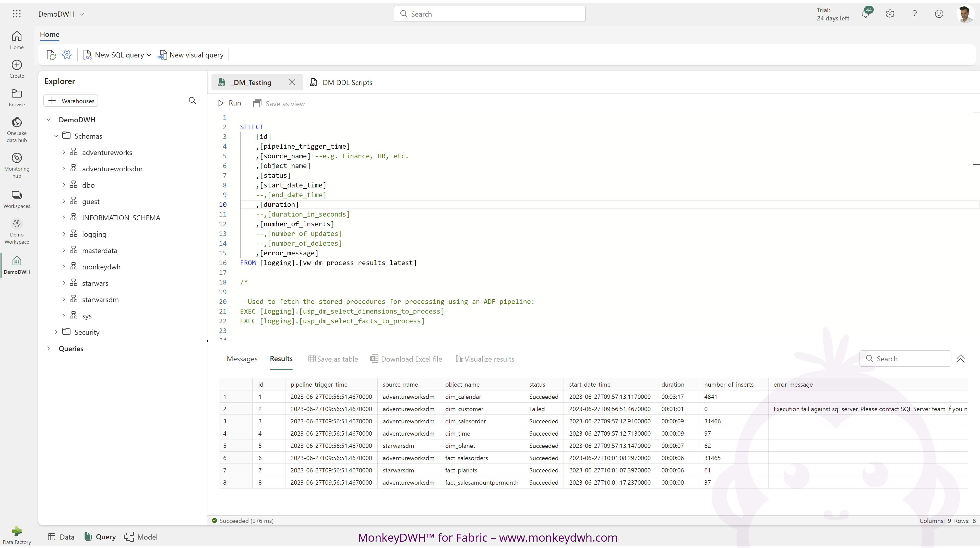Collapse the Schemas folder

tap(56, 136)
